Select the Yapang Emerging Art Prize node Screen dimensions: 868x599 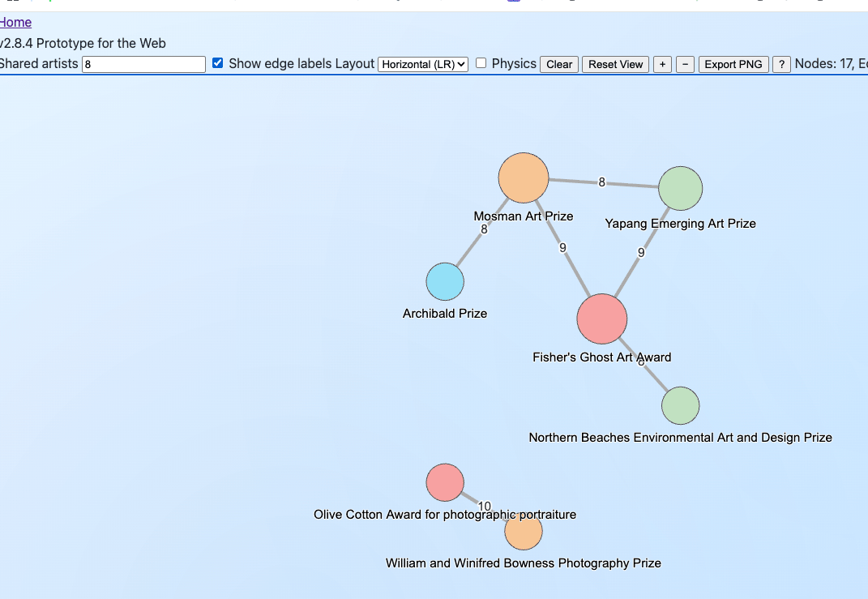[680, 188]
